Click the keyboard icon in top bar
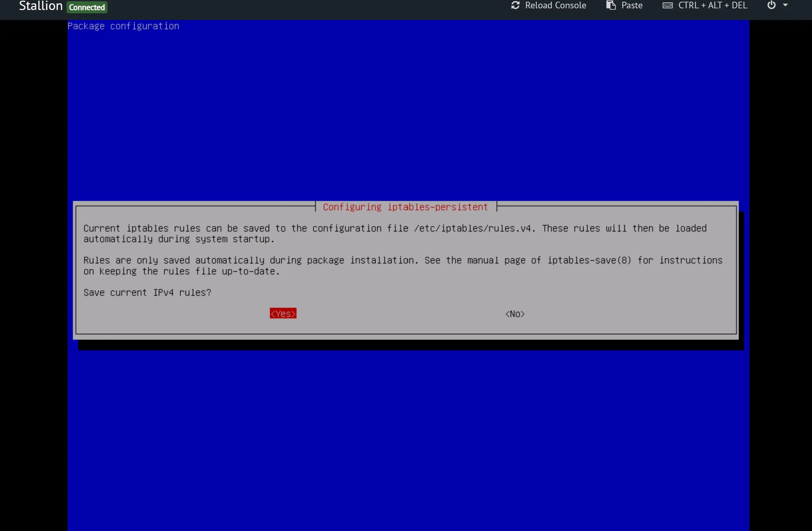 (x=667, y=5)
